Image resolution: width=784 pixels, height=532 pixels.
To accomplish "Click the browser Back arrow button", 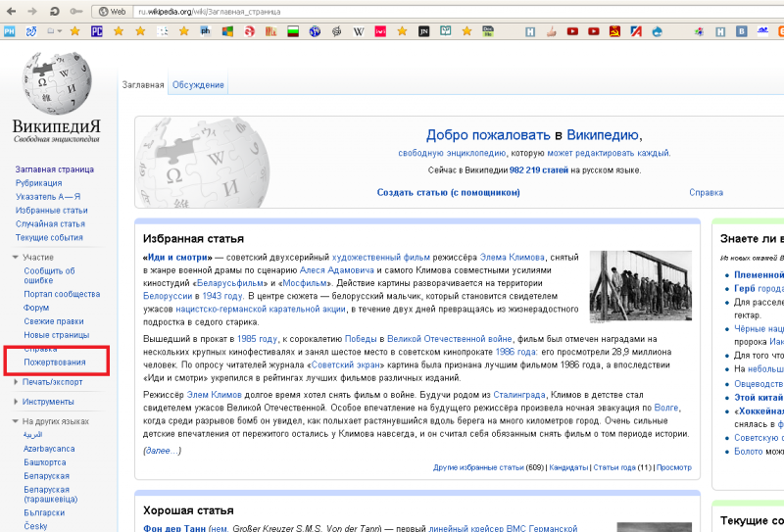I will pos(11,11).
